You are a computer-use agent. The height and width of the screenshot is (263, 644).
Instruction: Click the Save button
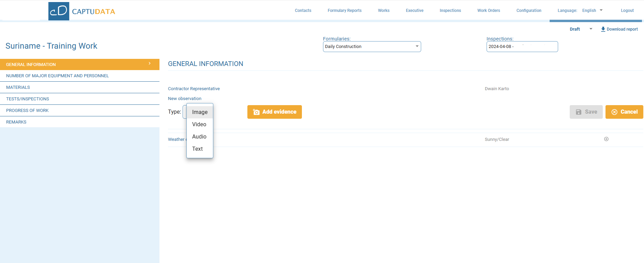pyautogui.click(x=586, y=112)
